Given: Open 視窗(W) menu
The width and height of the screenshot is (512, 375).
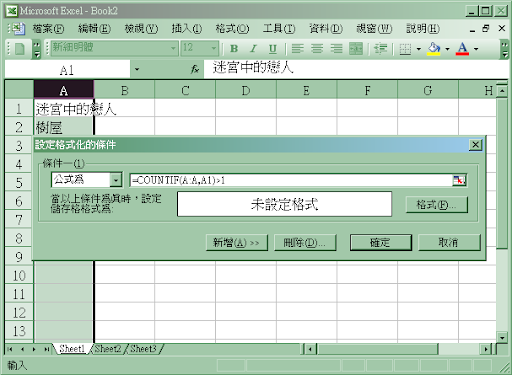Looking at the screenshot, I should click(x=374, y=29).
